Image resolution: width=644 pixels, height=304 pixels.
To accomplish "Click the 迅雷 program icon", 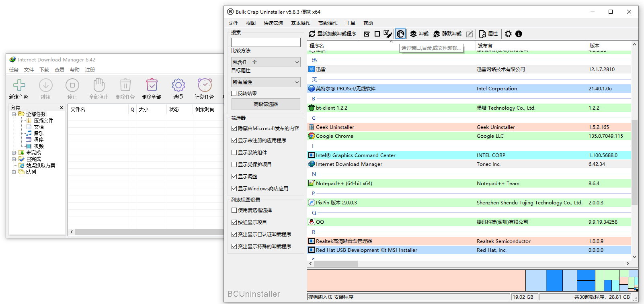I will 311,69.
